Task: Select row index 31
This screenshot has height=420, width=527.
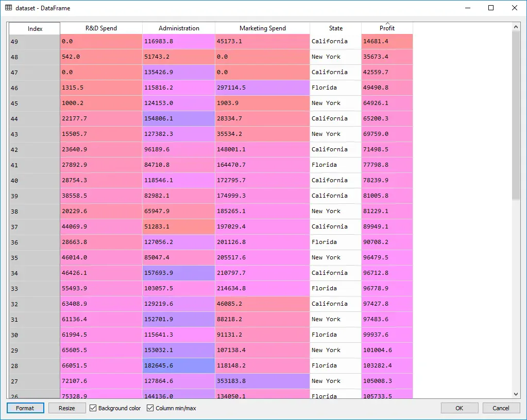Action: pyautogui.click(x=35, y=320)
